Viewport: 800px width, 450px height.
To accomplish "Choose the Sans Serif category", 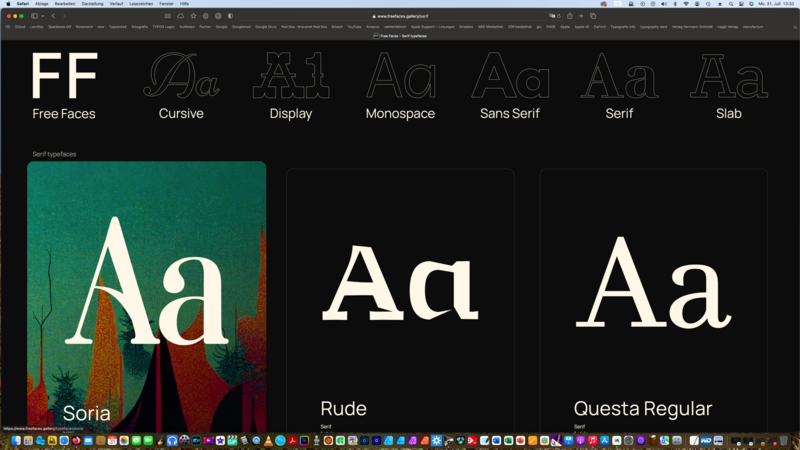I will point(510,77).
